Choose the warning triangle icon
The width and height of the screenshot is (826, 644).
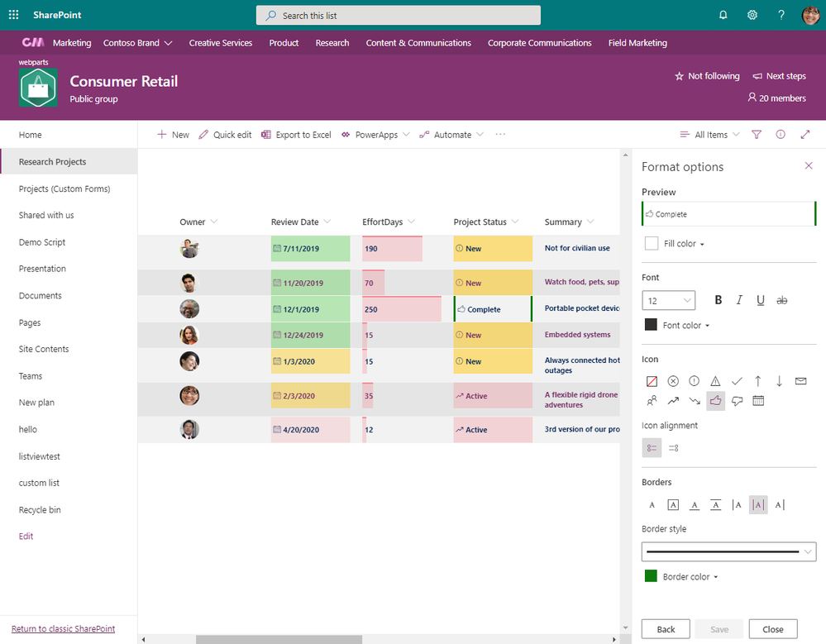pos(715,381)
